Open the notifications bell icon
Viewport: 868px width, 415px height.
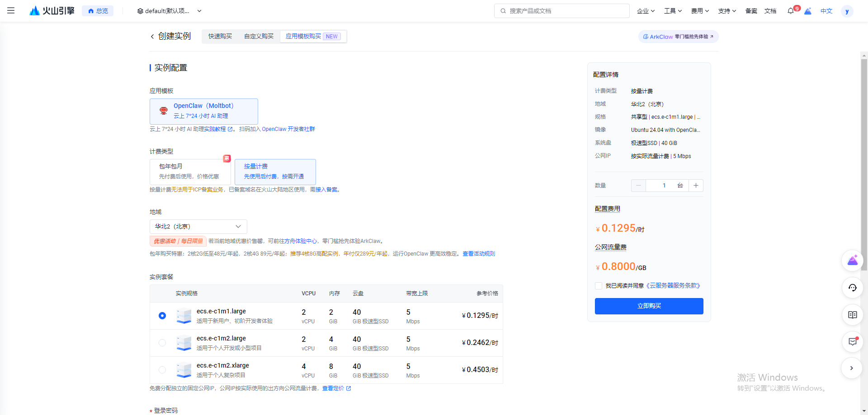[x=791, y=11]
